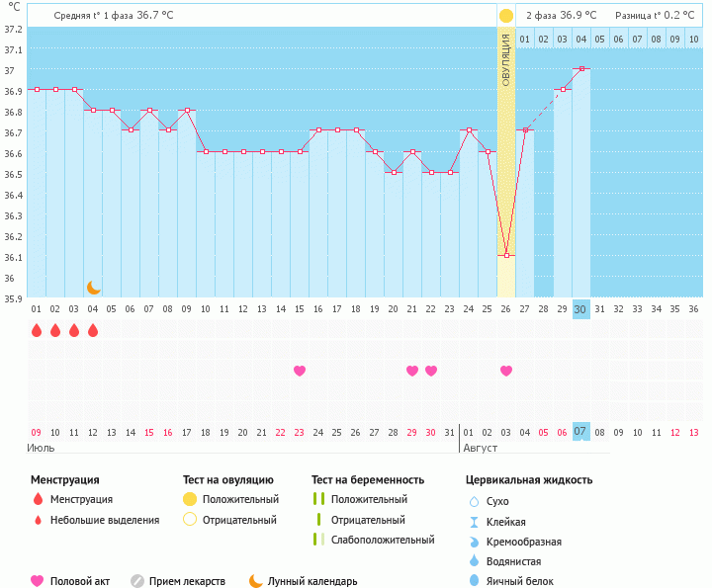Click the Небольшие выделения small drop legend icon
The height and width of the screenshot is (588, 712).
pyautogui.click(x=38, y=520)
